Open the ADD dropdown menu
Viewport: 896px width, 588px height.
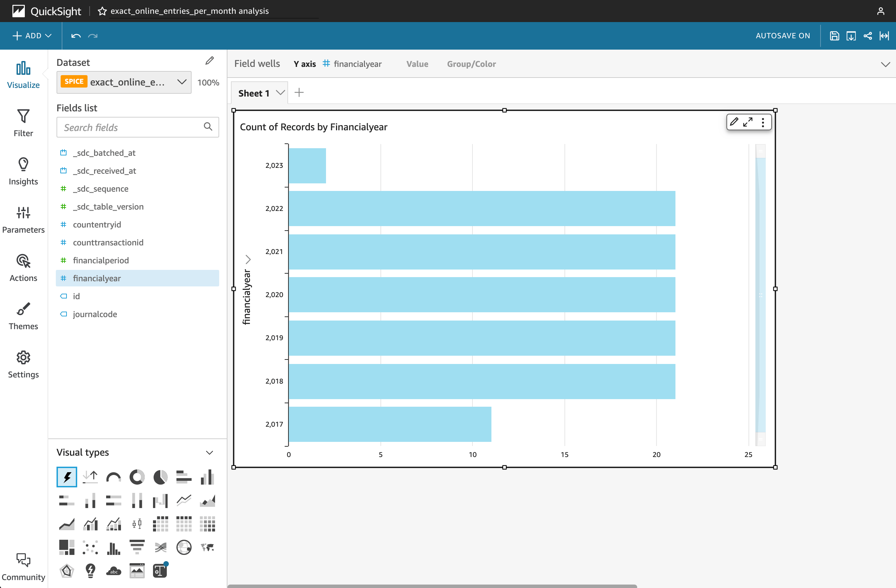(32, 36)
